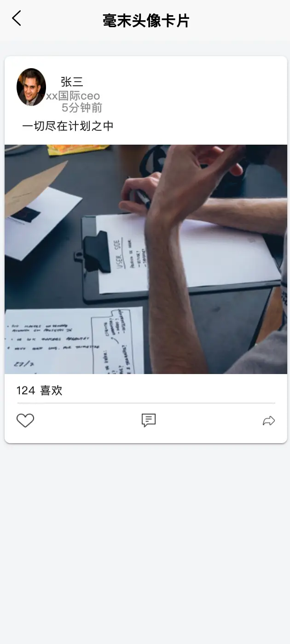The width and height of the screenshot is (290, 644).
Task: Open comments via the speech bubble icon
Action: (148, 420)
